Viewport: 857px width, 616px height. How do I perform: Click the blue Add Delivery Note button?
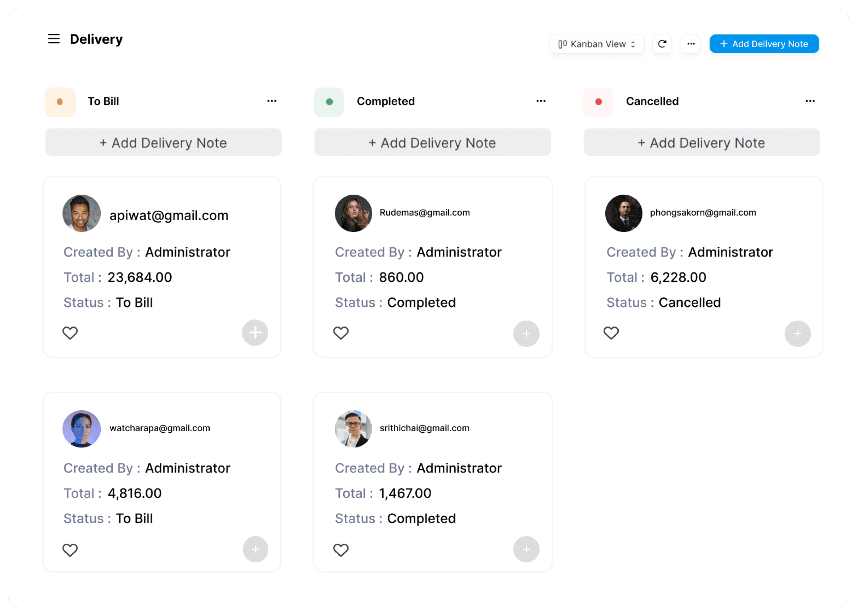764,44
